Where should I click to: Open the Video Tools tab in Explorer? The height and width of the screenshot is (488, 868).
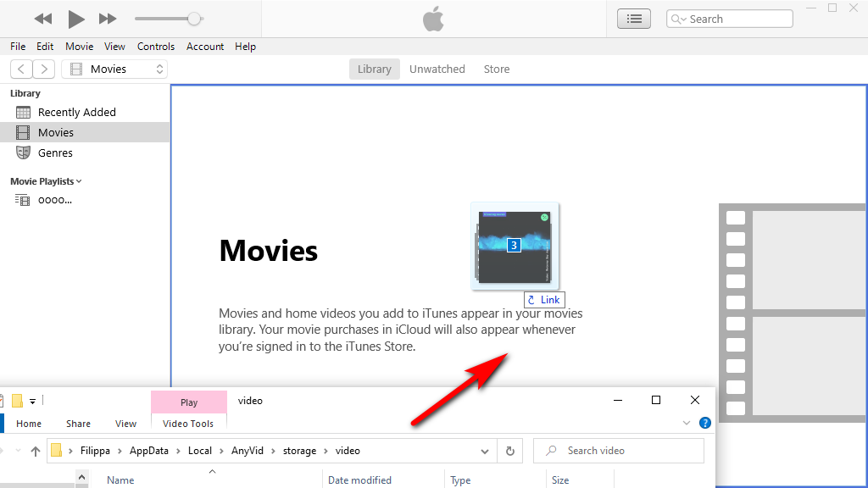click(x=188, y=424)
